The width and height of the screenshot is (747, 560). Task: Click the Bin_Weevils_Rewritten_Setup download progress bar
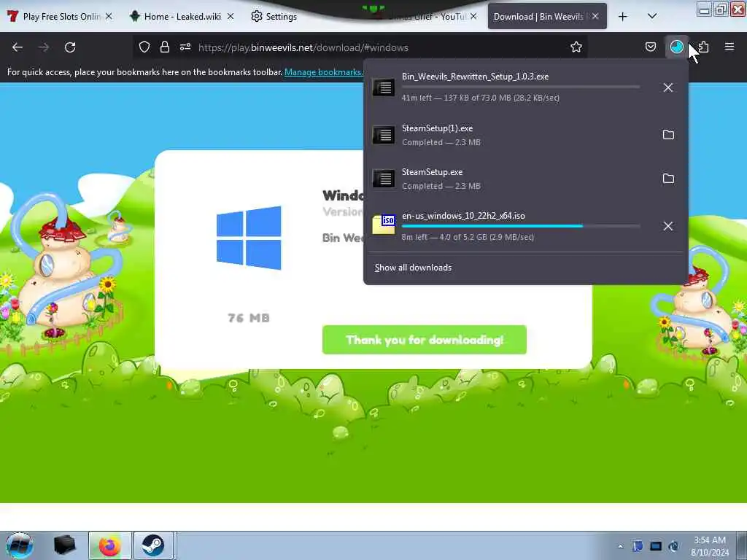[521, 87]
